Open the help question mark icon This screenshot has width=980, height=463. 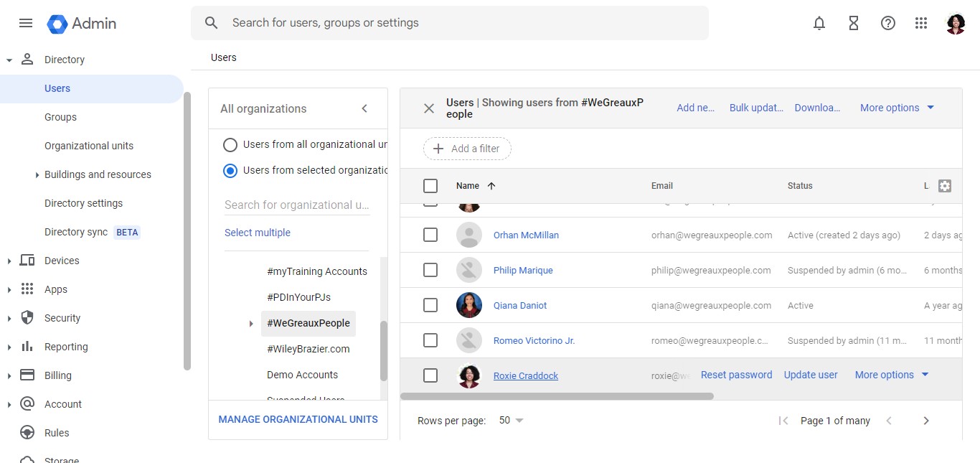pyautogui.click(x=888, y=23)
